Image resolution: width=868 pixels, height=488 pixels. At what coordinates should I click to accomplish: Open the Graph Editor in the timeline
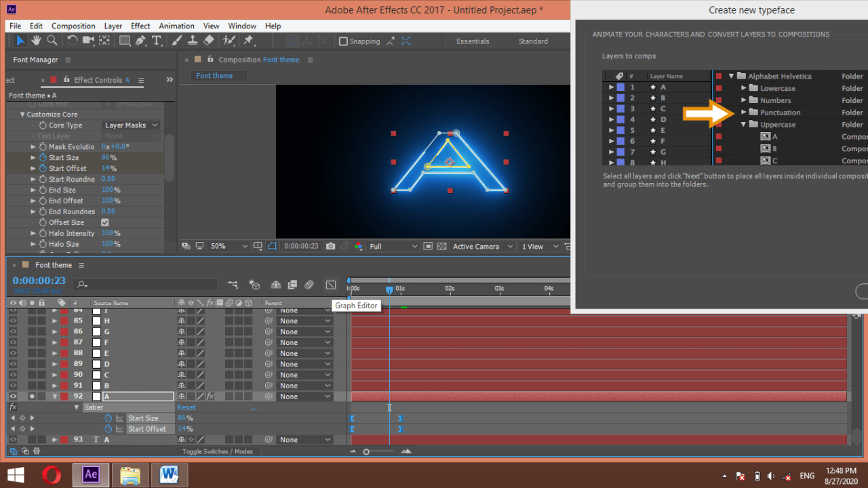click(331, 285)
